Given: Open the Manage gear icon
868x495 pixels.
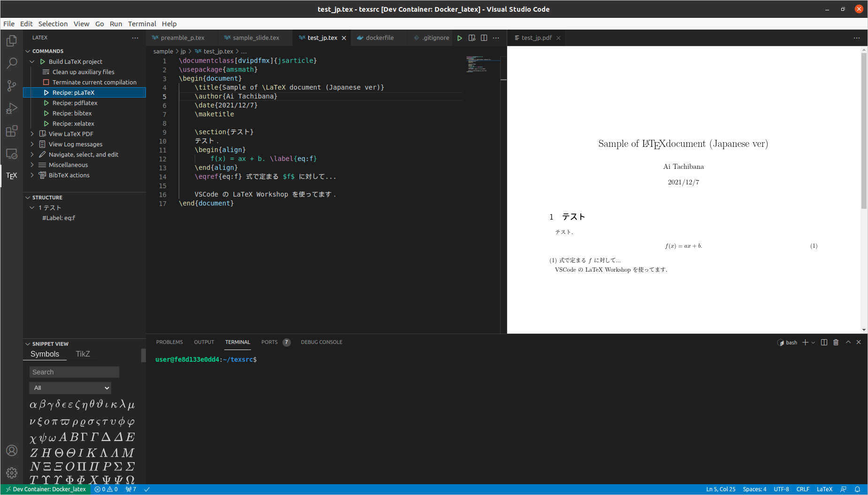Looking at the screenshot, I should coord(12,472).
